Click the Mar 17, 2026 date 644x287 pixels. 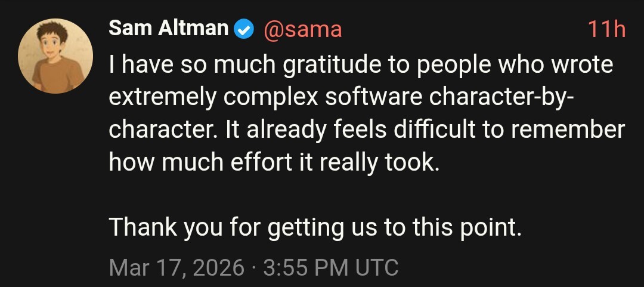coord(177,267)
